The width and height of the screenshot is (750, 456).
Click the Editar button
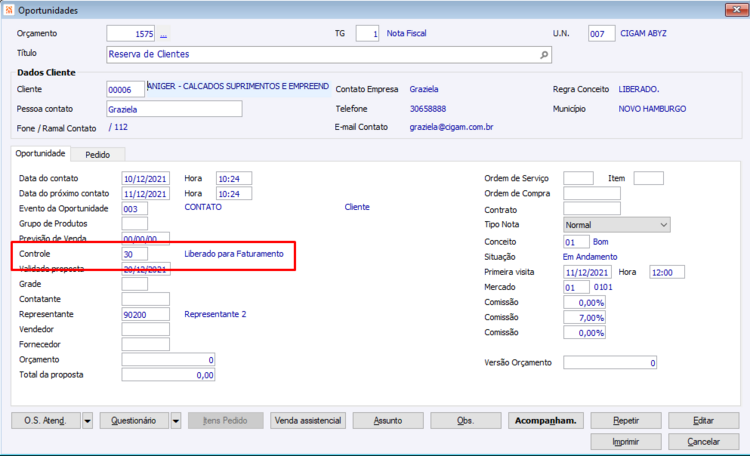point(704,421)
